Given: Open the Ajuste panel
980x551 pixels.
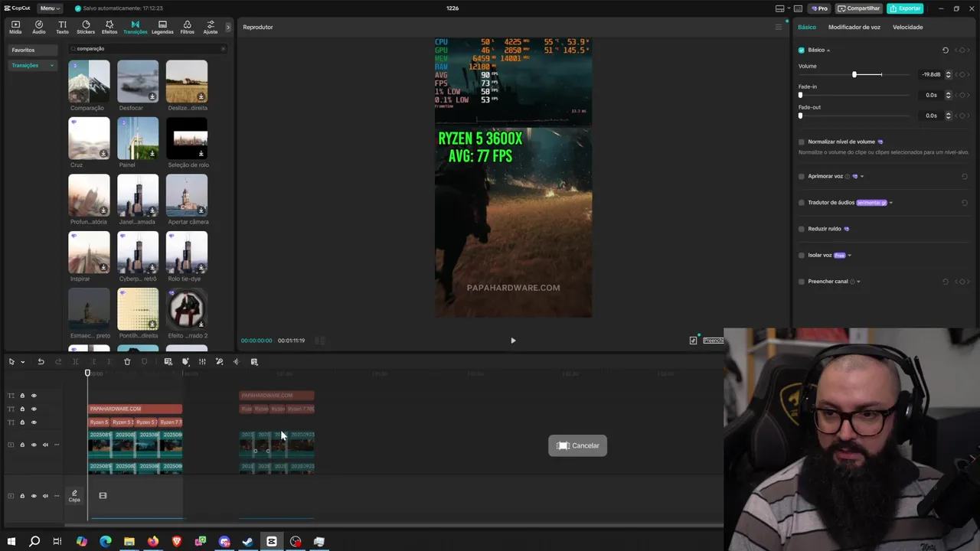Looking at the screenshot, I should point(210,28).
